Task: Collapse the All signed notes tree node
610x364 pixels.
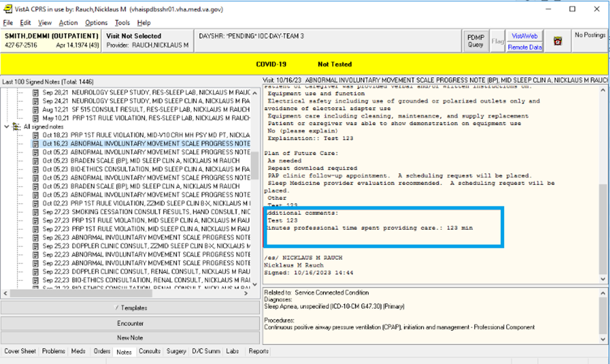Action: [6, 127]
